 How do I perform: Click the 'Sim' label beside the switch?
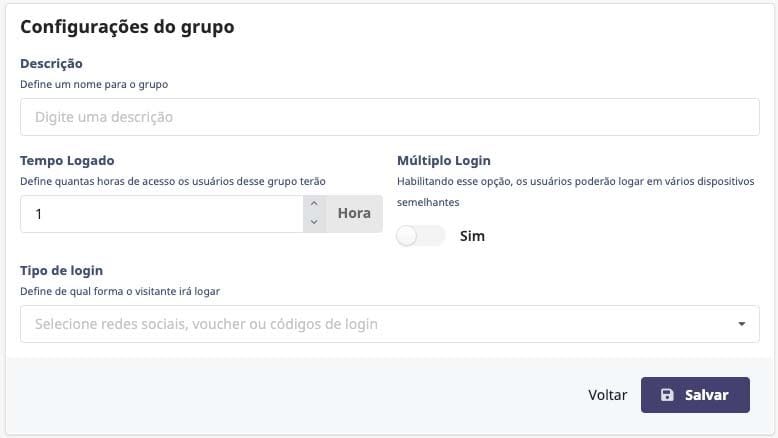tap(472, 236)
